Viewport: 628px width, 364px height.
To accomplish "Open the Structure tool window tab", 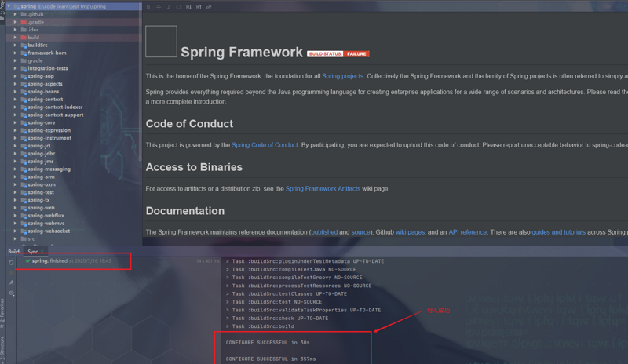I will click(2, 348).
